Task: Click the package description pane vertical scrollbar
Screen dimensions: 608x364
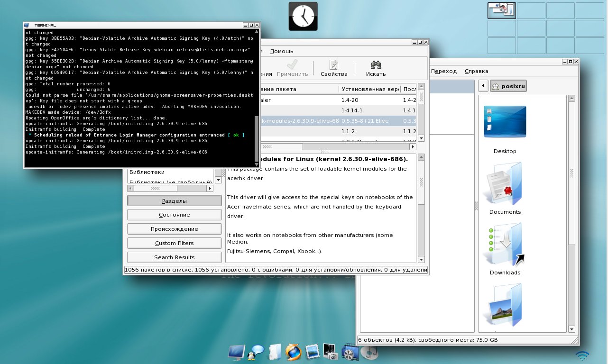Action: point(421,209)
